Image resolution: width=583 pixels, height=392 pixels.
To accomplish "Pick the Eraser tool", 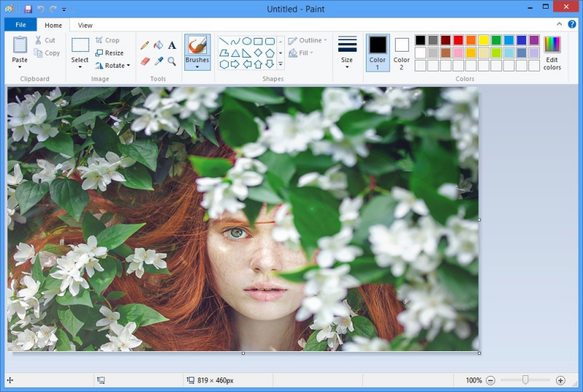I will coord(145,61).
